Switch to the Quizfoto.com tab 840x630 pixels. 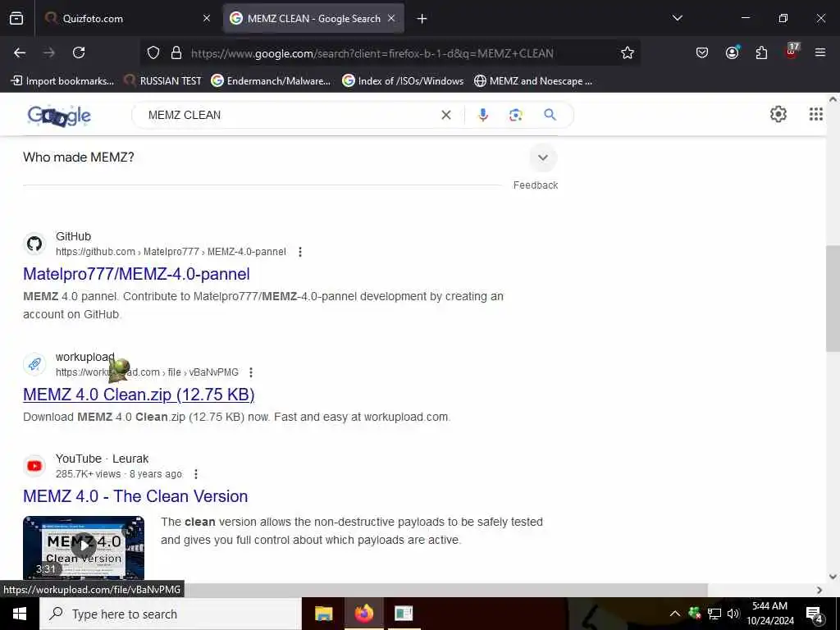(129, 18)
